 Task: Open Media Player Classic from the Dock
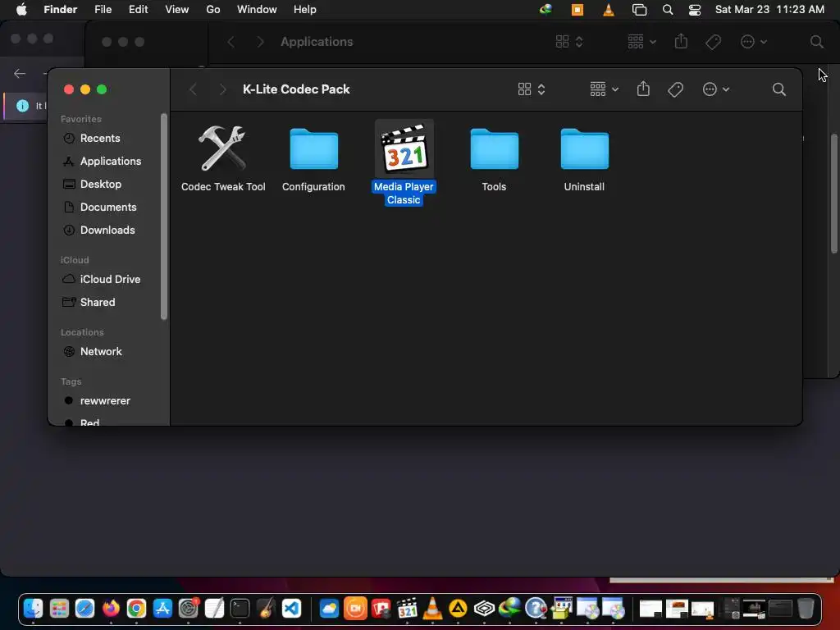[407, 609]
